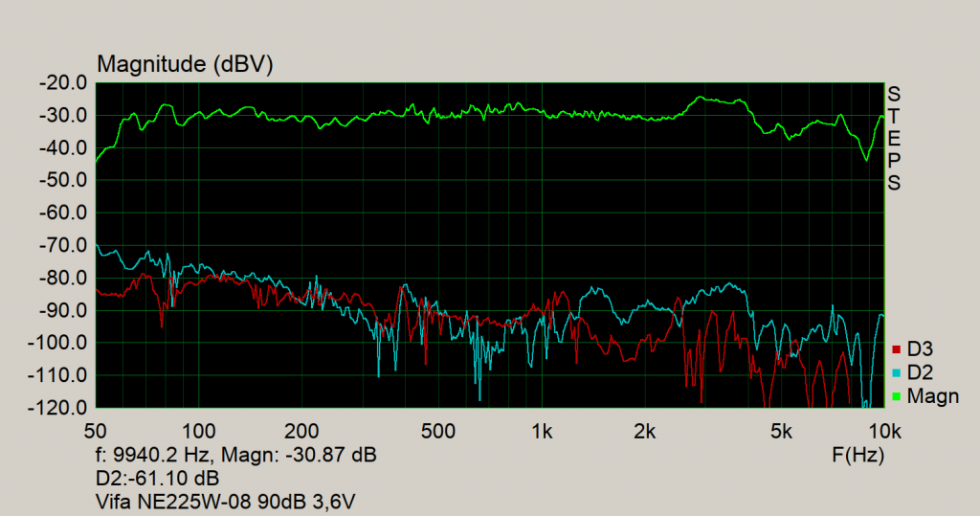Click the -70.0 y-axis tick label

(63, 245)
